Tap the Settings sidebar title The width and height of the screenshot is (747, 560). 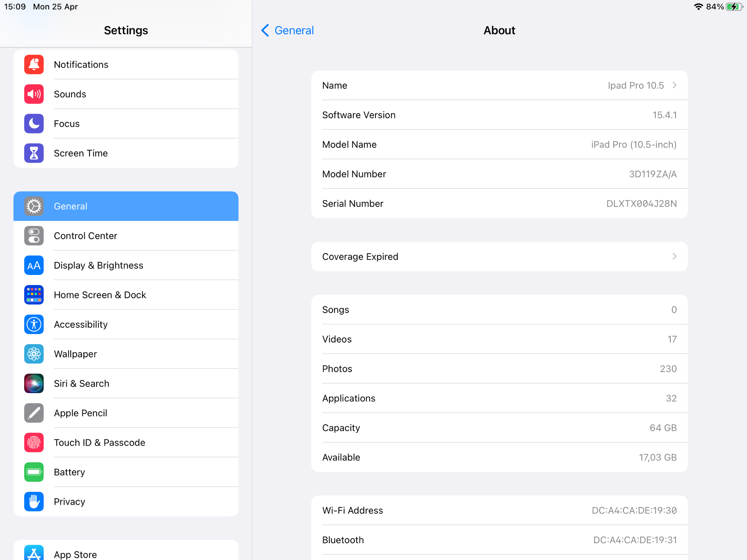[x=126, y=30]
